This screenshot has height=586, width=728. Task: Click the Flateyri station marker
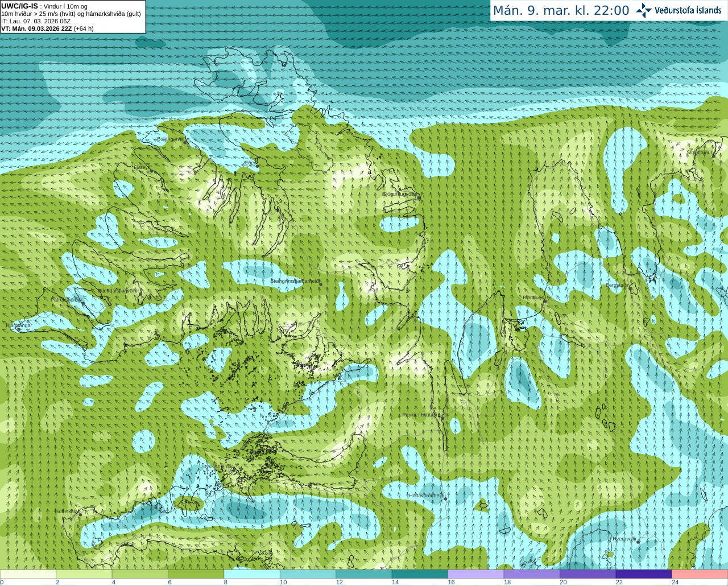pos(151,170)
